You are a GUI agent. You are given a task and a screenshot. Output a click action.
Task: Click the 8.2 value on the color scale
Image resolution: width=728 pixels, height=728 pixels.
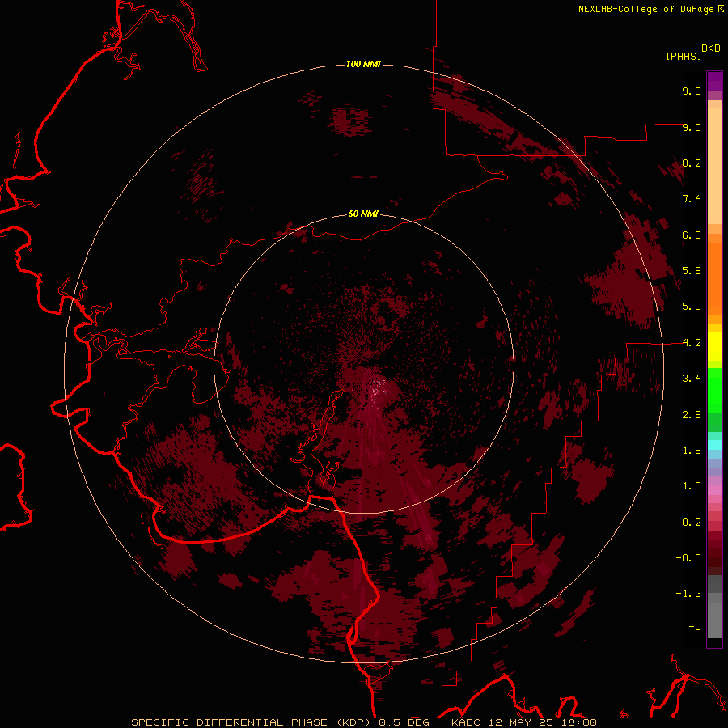pyautogui.click(x=692, y=163)
